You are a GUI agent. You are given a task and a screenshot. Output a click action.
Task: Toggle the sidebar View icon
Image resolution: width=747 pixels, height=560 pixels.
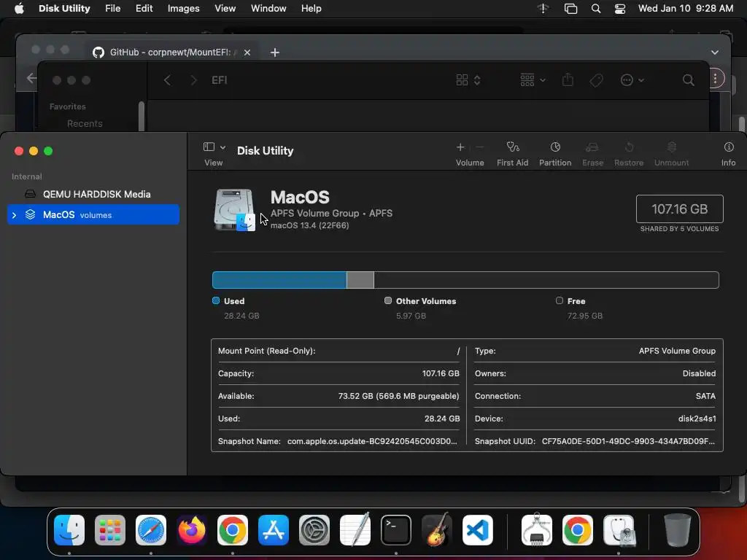click(209, 147)
